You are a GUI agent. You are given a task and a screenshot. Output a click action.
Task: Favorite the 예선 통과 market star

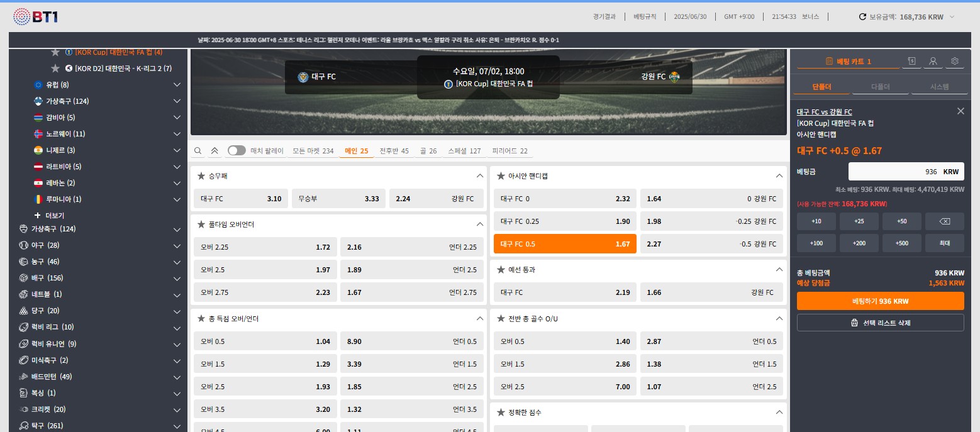501,270
